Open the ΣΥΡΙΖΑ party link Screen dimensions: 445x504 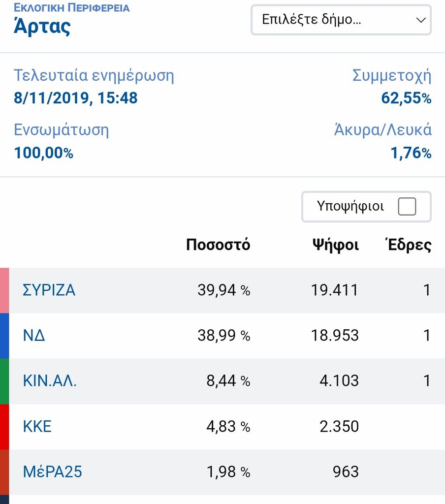coord(49,290)
